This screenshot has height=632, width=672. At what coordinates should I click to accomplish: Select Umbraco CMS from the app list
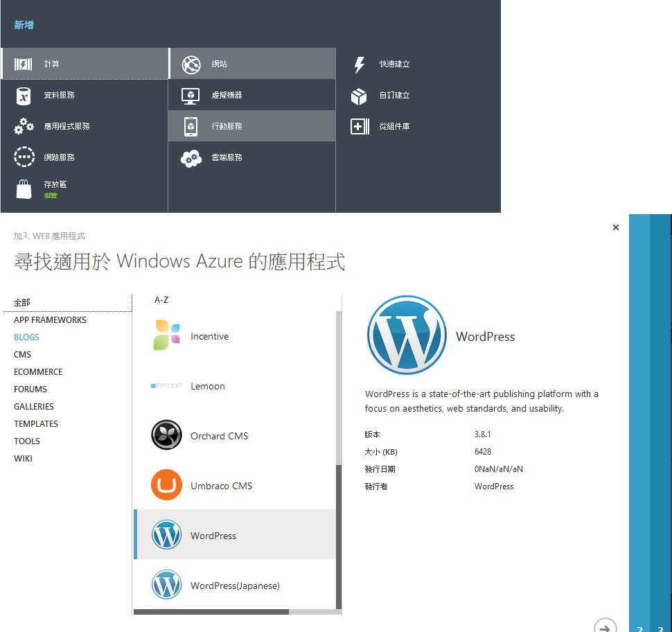tap(221, 486)
